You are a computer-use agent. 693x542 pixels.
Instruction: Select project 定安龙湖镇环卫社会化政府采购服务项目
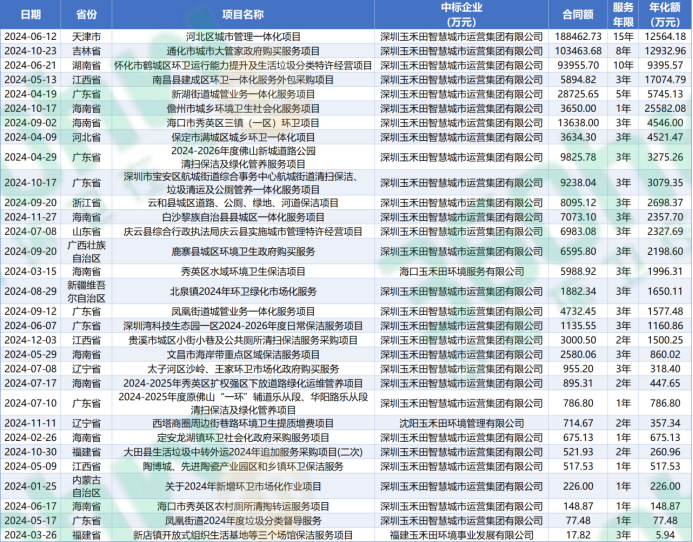[x=243, y=438]
